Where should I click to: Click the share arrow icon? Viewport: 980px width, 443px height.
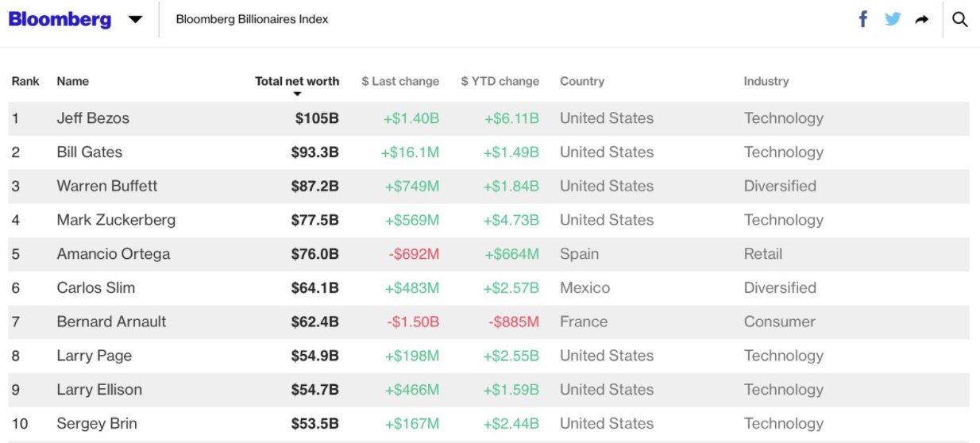point(922,20)
